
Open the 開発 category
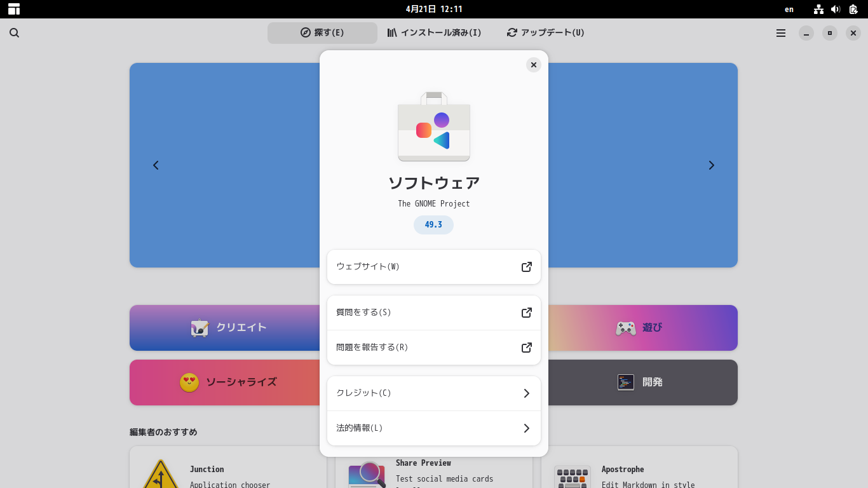(643, 383)
